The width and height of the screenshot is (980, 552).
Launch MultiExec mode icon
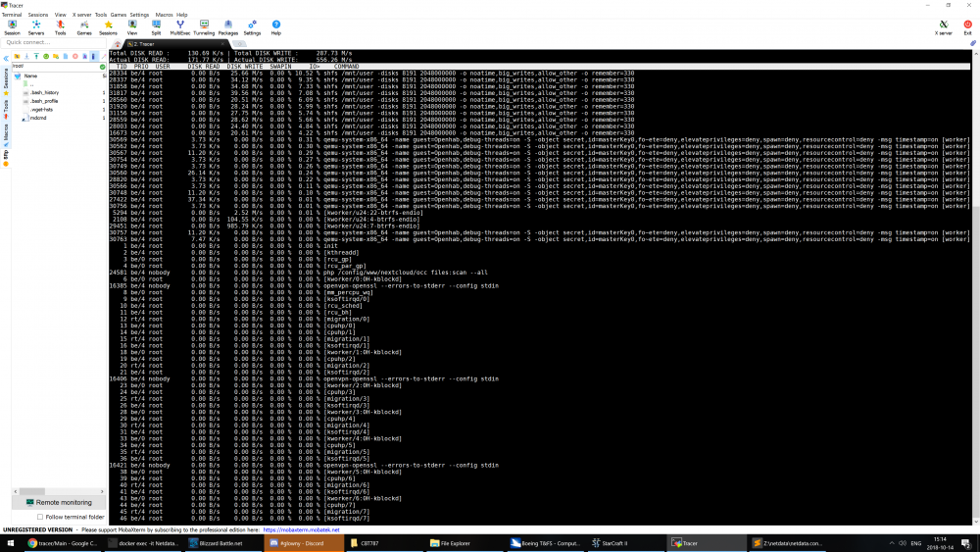pyautogui.click(x=180, y=27)
